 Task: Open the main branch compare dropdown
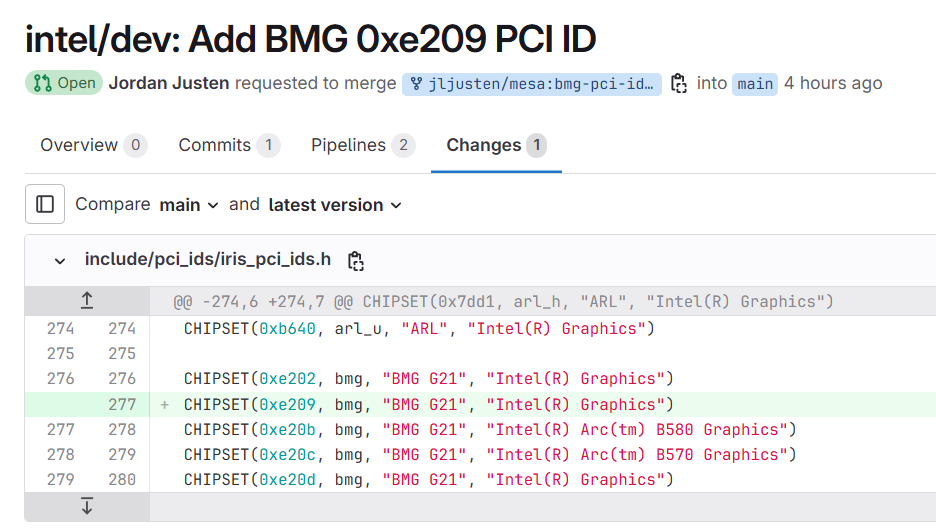pos(189,205)
